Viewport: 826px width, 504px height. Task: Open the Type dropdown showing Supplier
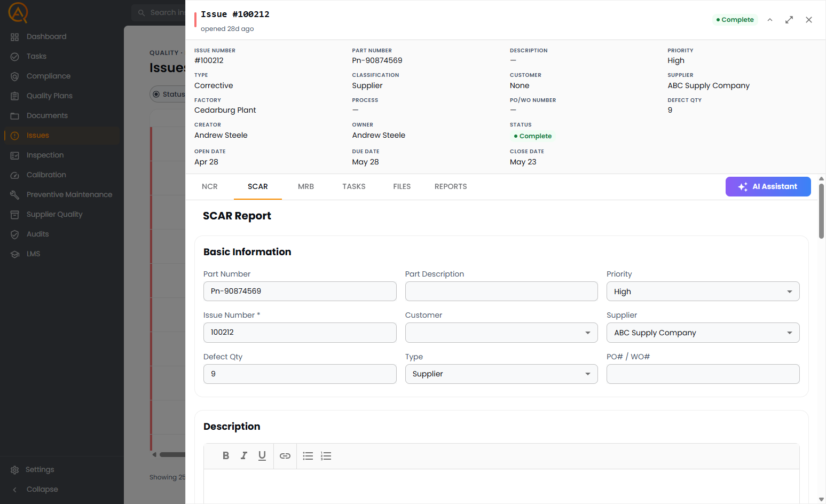pos(501,374)
